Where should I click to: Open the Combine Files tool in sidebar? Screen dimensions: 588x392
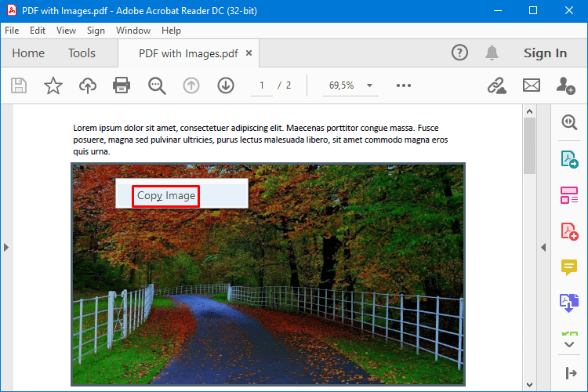click(x=569, y=303)
